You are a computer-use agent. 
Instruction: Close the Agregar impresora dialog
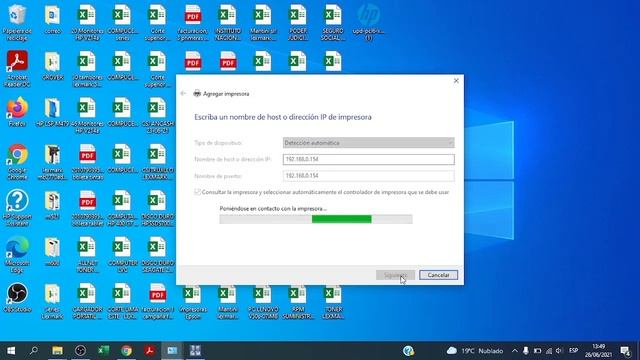[x=456, y=81]
